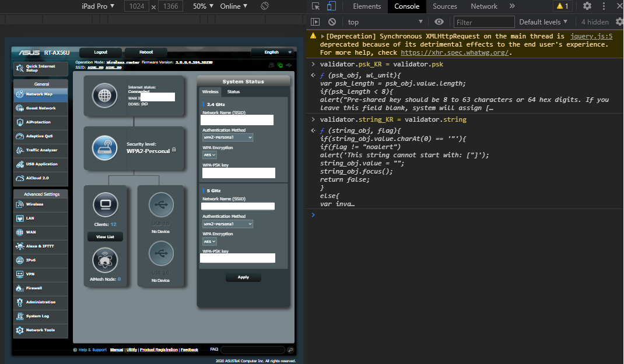Image resolution: width=624 pixels, height=364 pixels.
Task: Open Network Tools page
Action: pos(41,330)
